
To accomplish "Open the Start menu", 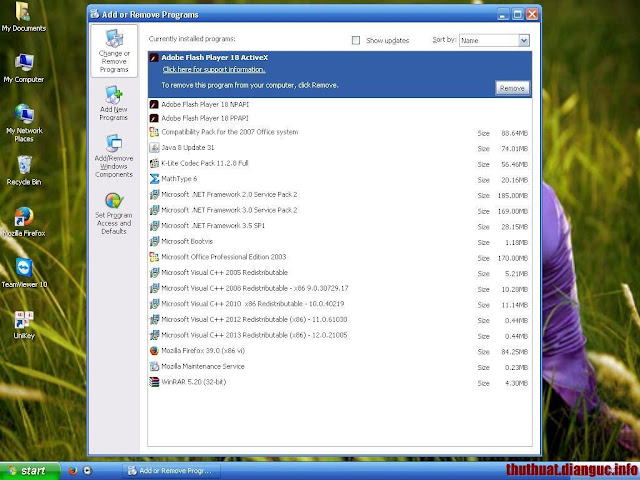I will pyautogui.click(x=30, y=471).
